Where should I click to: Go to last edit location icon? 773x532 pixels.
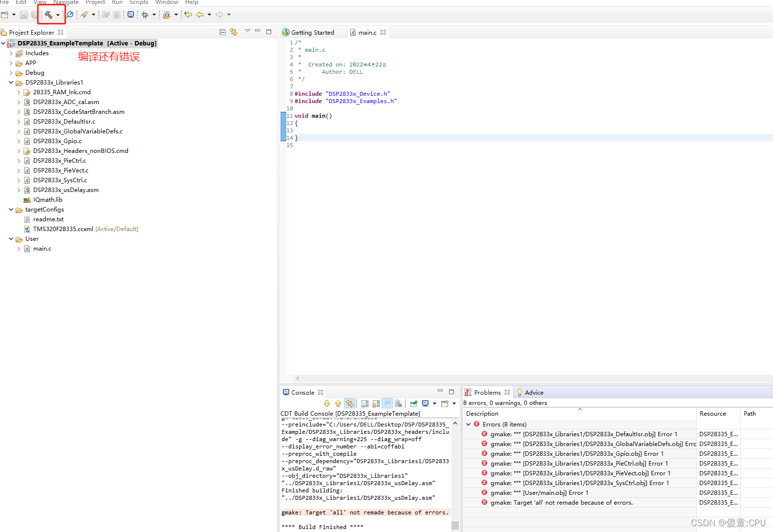[188, 15]
